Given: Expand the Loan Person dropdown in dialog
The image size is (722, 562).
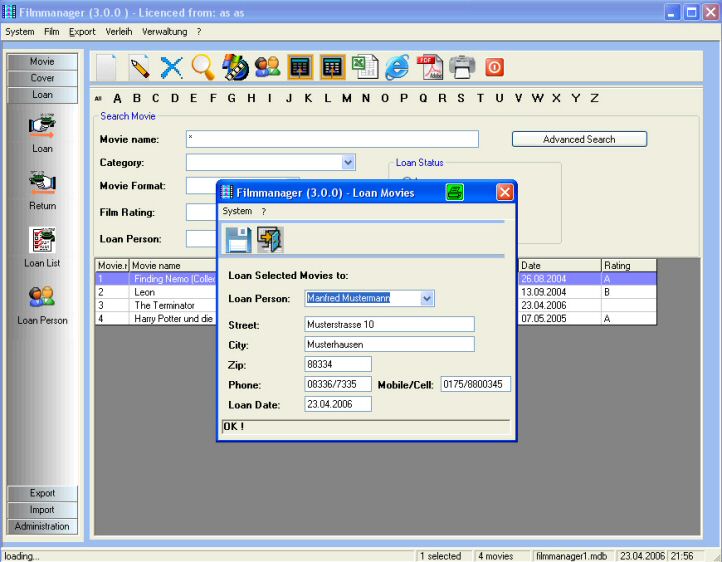Looking at the screenshot, I should [427, 298].
